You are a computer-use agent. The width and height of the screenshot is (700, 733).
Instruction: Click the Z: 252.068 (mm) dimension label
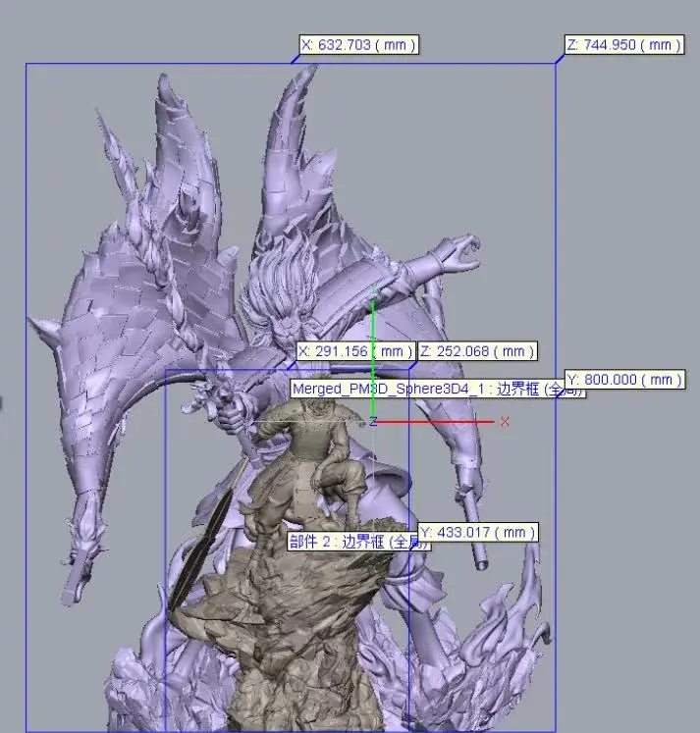click(x=477, y=351)
